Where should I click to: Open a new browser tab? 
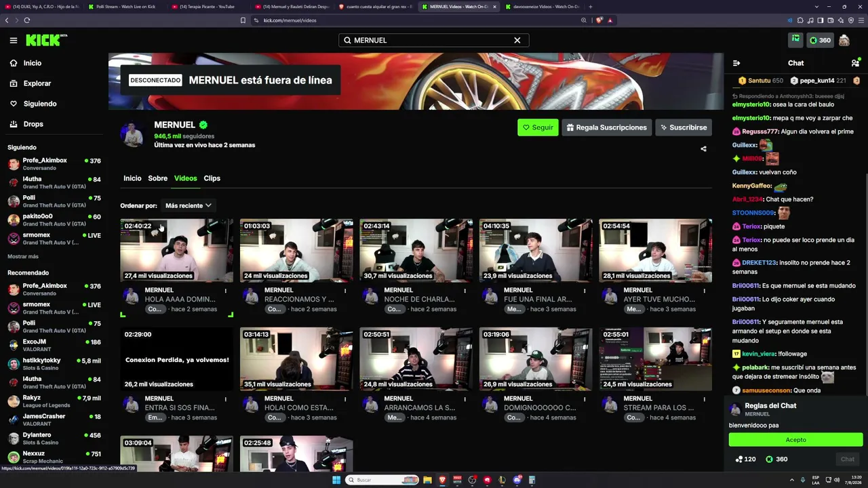(x=590, y=7)
